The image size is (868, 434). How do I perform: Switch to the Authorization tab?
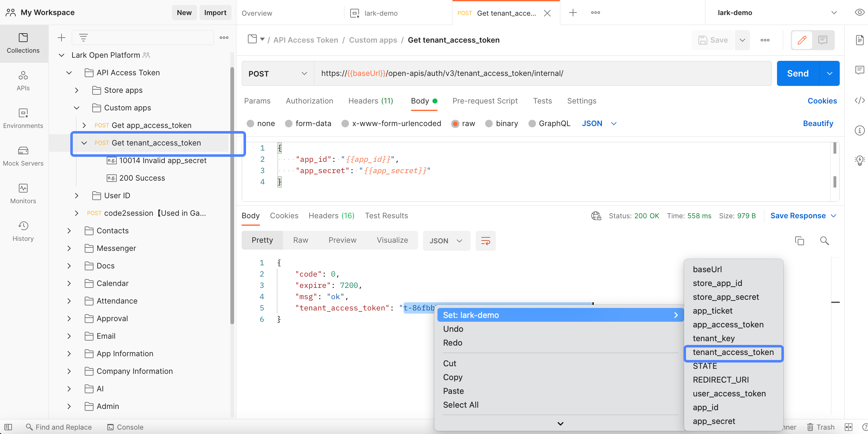point(309,101)
